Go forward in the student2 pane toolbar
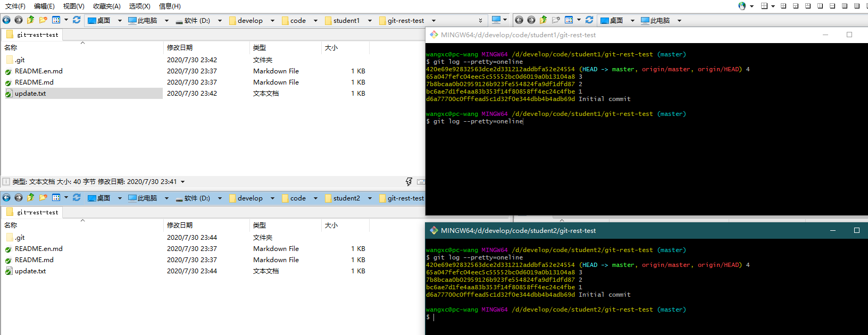868x335 pixels. point(19,198)
